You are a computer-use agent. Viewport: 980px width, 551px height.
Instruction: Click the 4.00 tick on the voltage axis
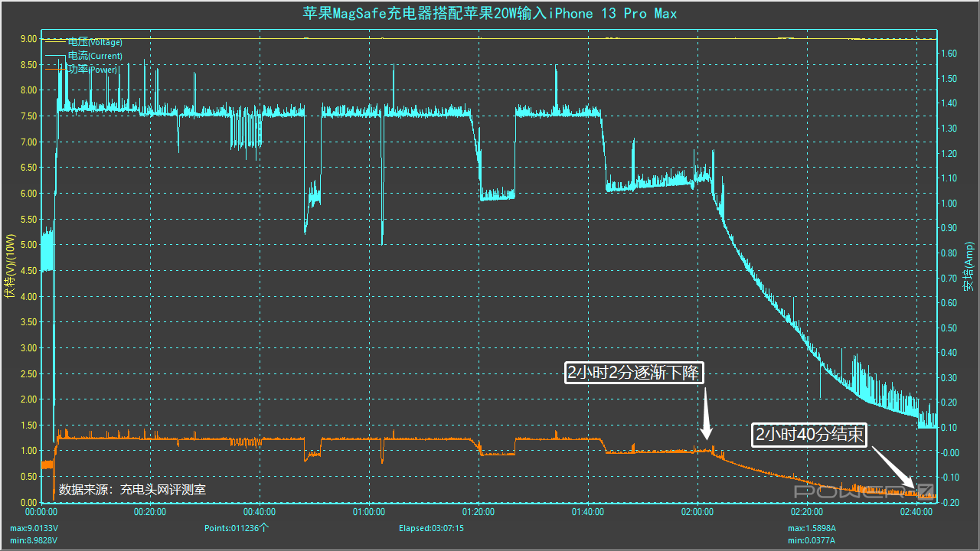28,296
